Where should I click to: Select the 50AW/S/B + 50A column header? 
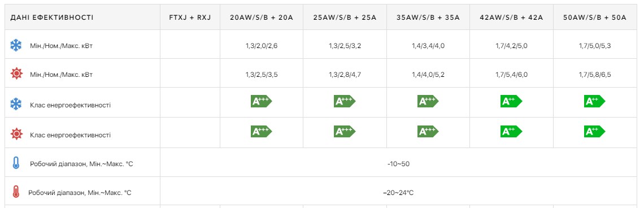(x=594, y=18)
